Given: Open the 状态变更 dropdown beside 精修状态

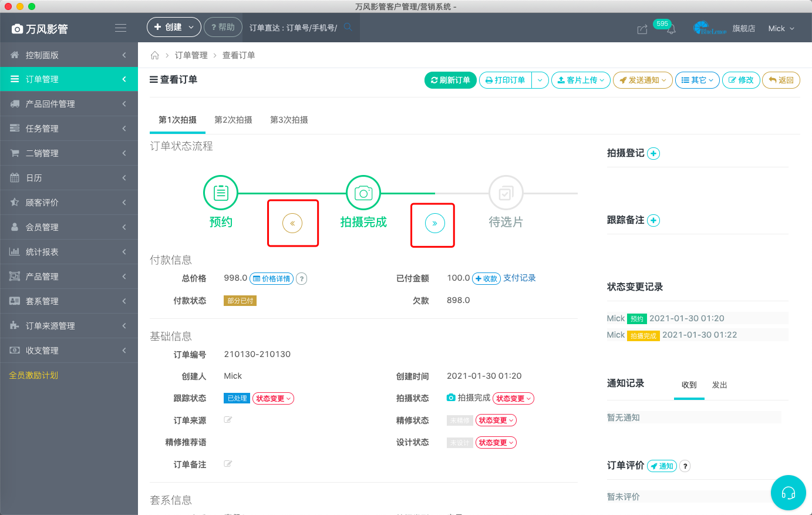Looking at the screenshot, I should [496, 420].
